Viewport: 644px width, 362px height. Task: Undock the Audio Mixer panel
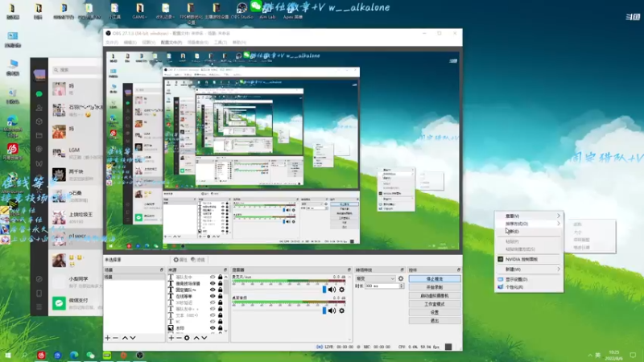click(x=349, y=269)
